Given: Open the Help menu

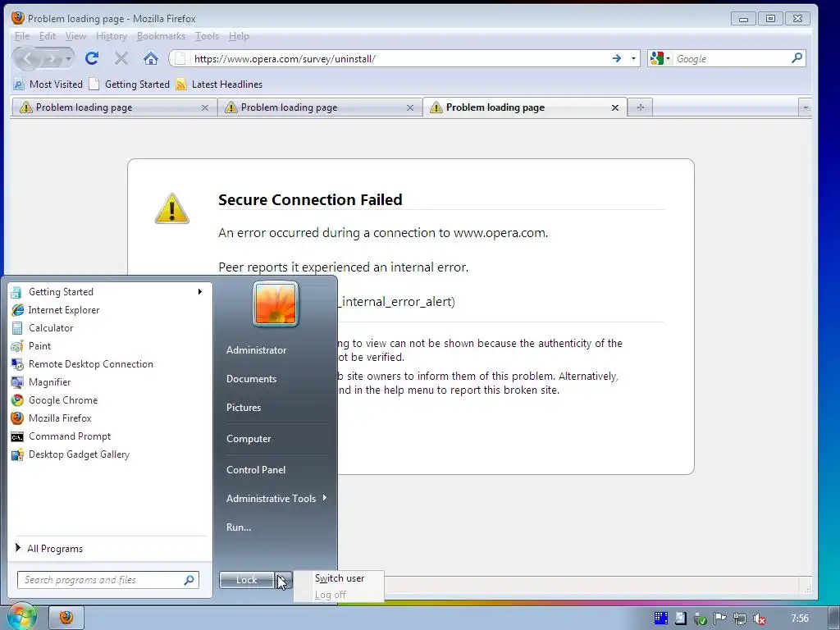Looking at the screenshot, I should click(x=239, y=36).
